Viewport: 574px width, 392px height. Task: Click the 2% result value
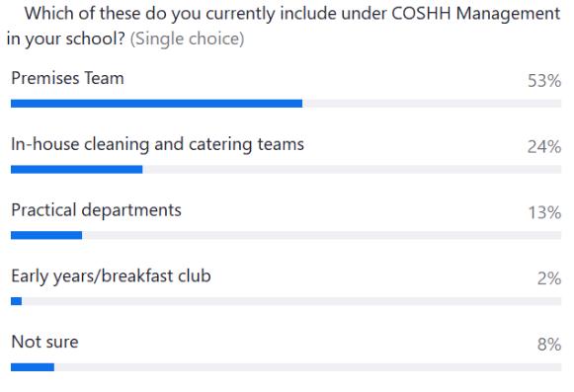pyautogui.click(x=549, y=278)
